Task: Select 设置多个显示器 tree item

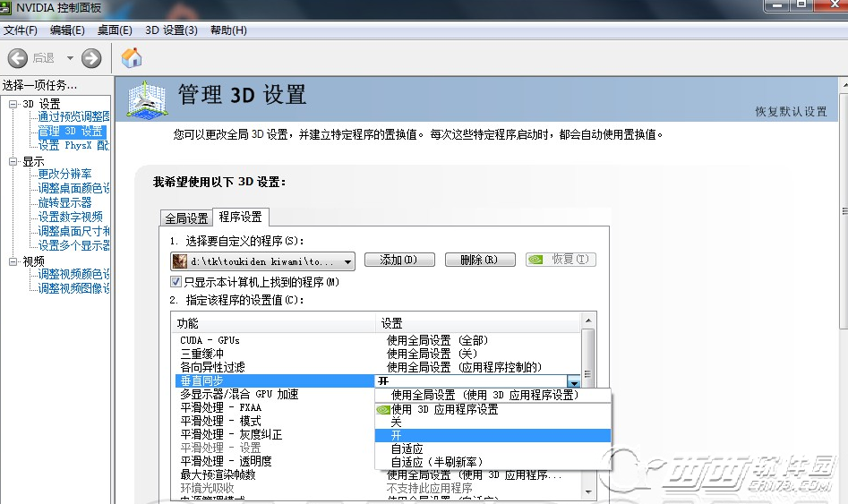Action: (x=73, y=245)
